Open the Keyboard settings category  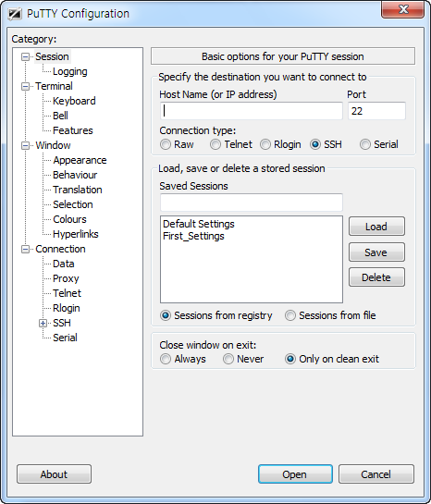pos(74,101)
